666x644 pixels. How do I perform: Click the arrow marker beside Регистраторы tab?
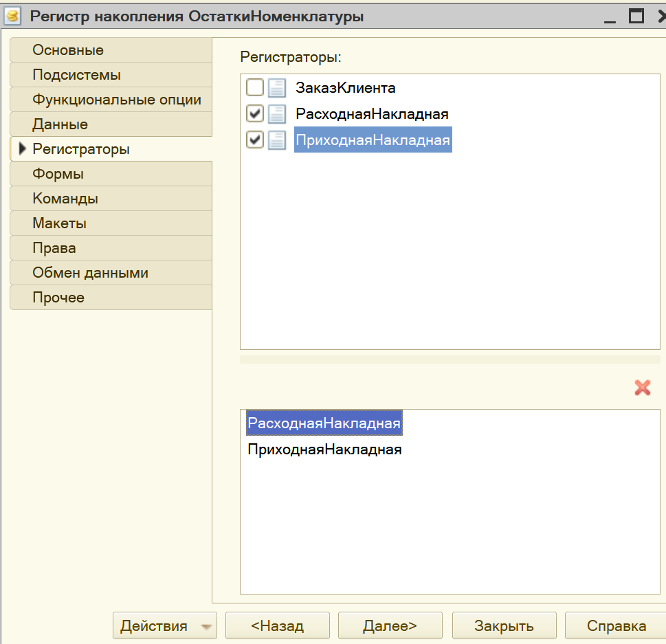point(23,148)
